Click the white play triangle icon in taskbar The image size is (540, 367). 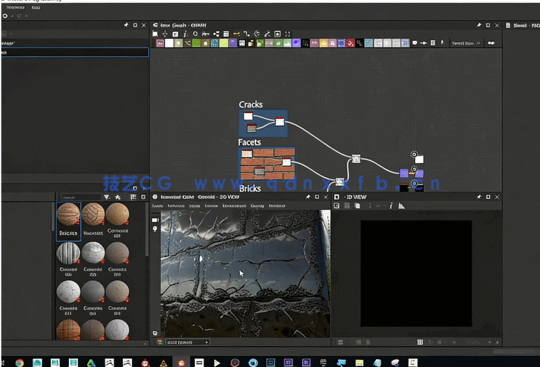coord(217,363)
